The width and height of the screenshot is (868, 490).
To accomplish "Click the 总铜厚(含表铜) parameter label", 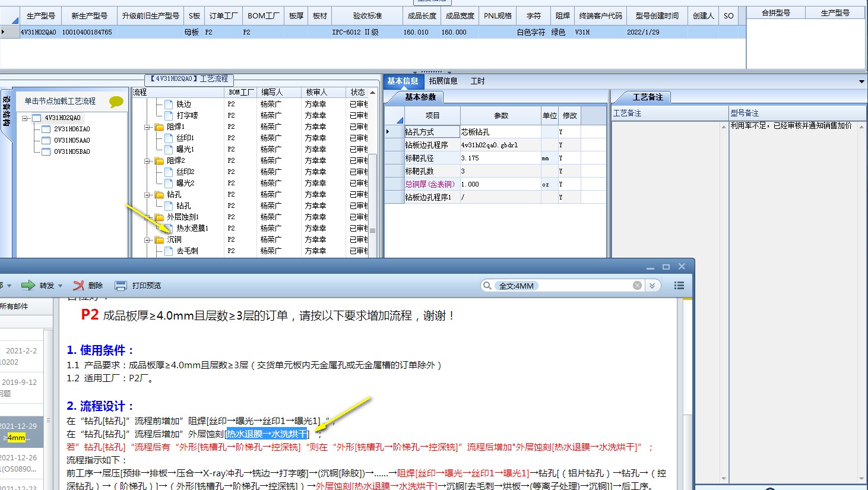I will [430, 184].
